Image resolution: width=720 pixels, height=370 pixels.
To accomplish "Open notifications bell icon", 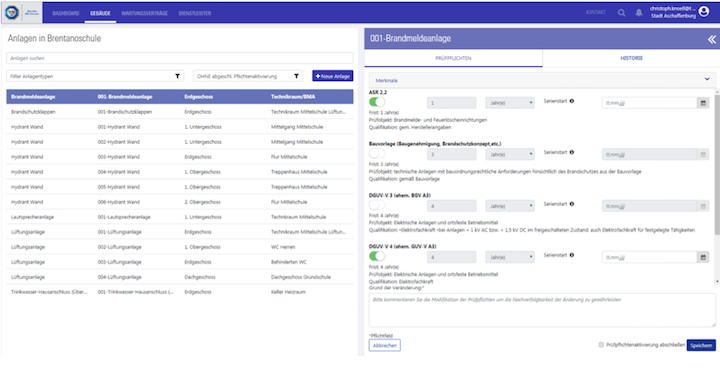I will [639, 13].
